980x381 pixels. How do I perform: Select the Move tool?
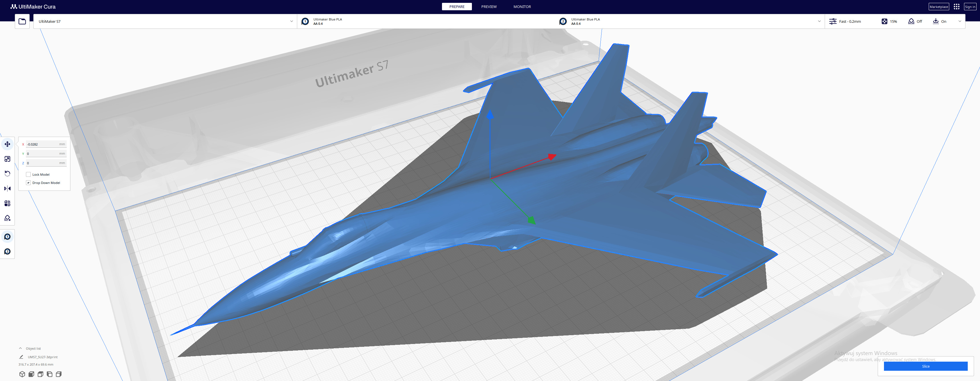[x=7, y=144]
